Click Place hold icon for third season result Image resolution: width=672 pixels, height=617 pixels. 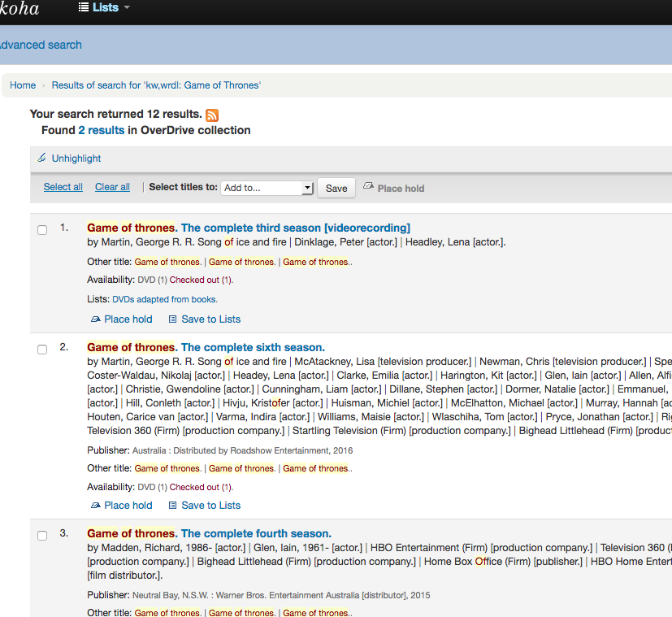pos(96,319)
